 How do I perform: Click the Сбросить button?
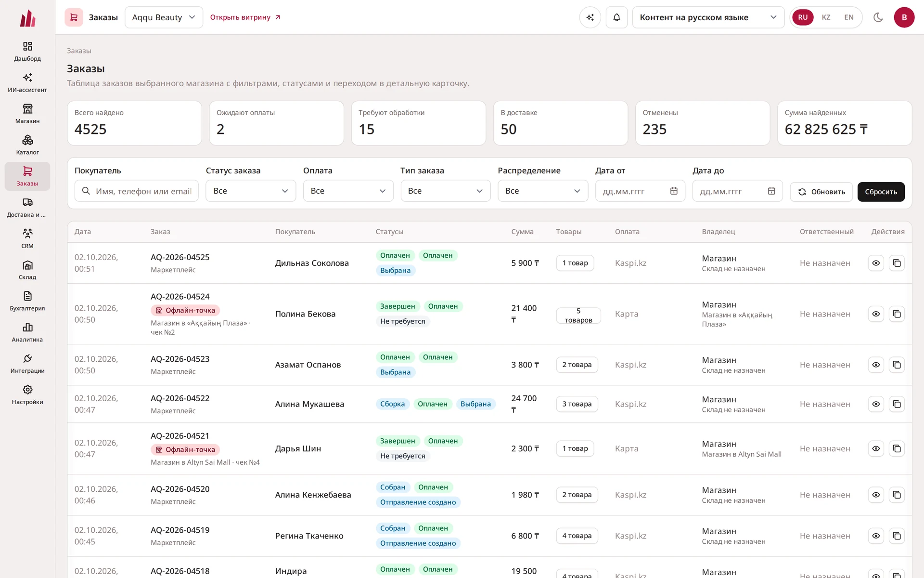click(x=881, y=192)
